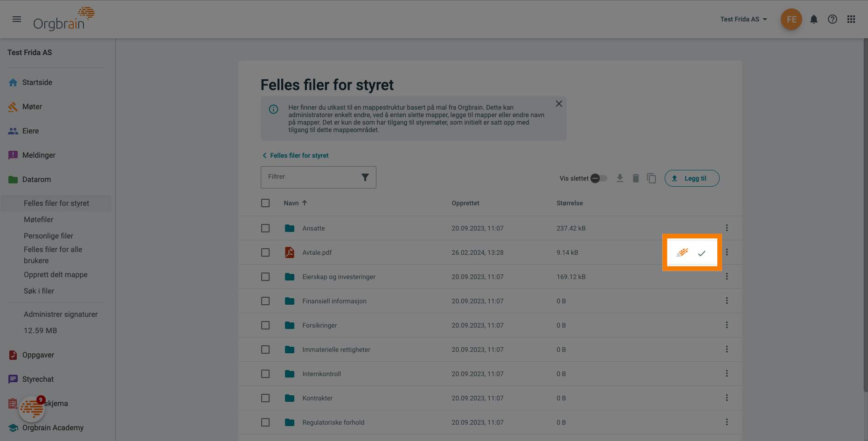Image resolution: width=868 pixels, height=441 pixels.
Task: Open the hamburger navigation menu
Action: [x=17, y=19]
